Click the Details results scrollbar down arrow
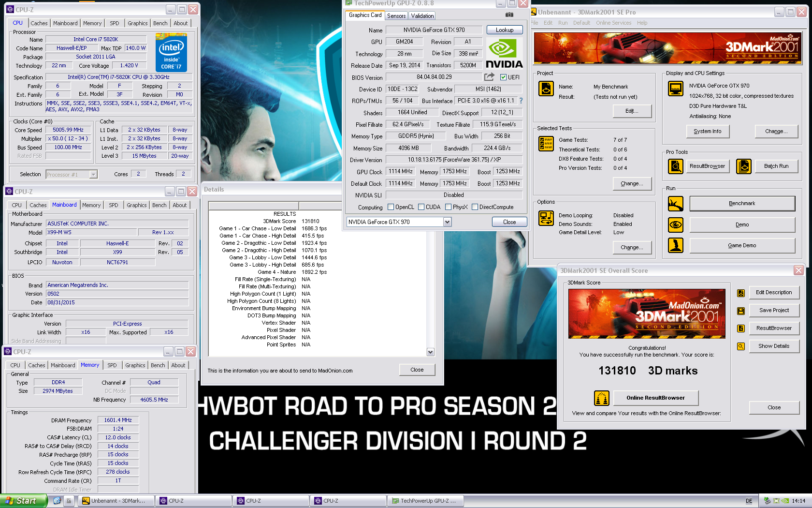Viewport: 812px width, 508px height. click(x=430, y=352)
